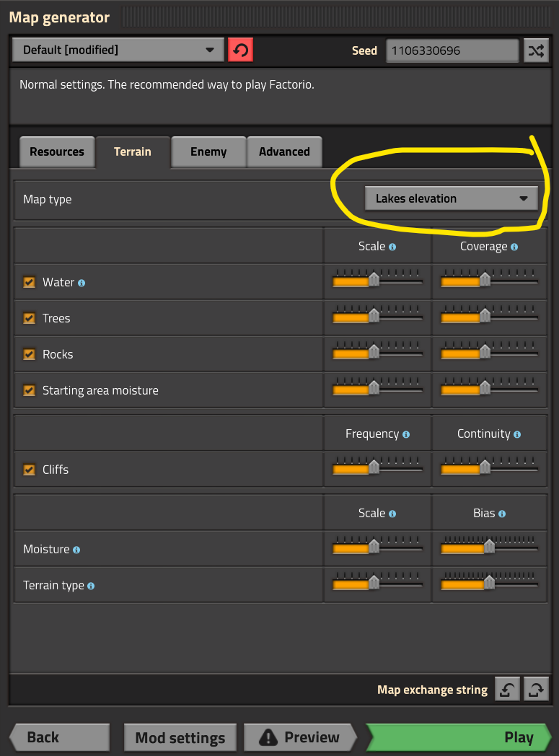Click the Normal settings description text
Viewport: 559px width, 756px height.
[167, 85]
